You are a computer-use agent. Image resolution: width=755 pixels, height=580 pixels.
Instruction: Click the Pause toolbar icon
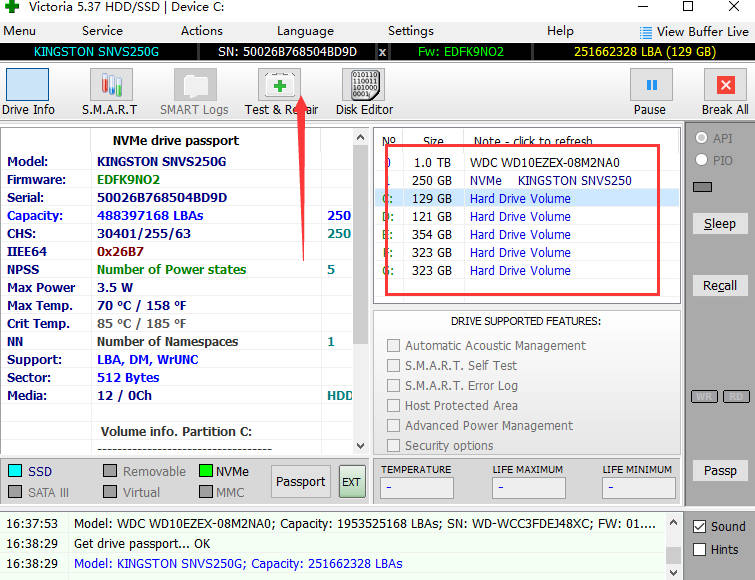[651, 85]
